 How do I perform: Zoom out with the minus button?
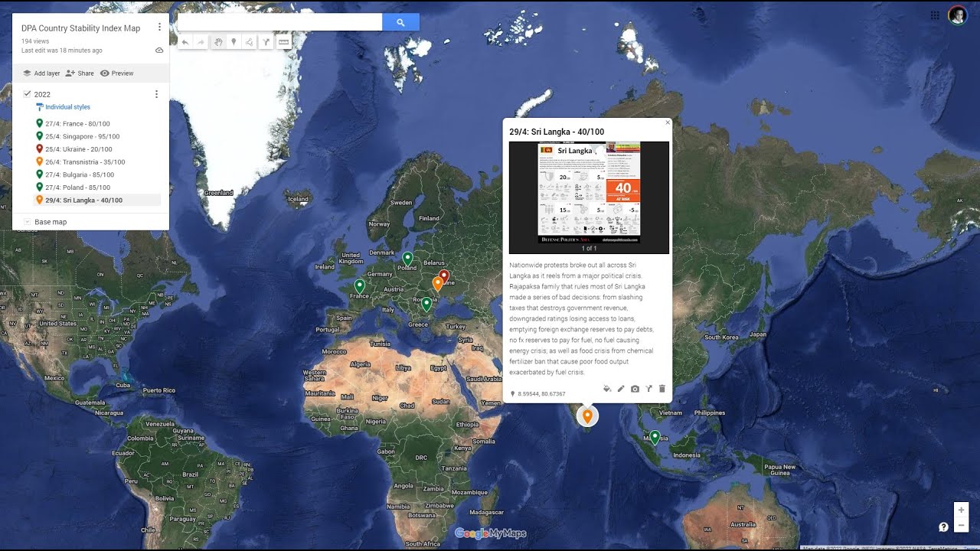961,525
